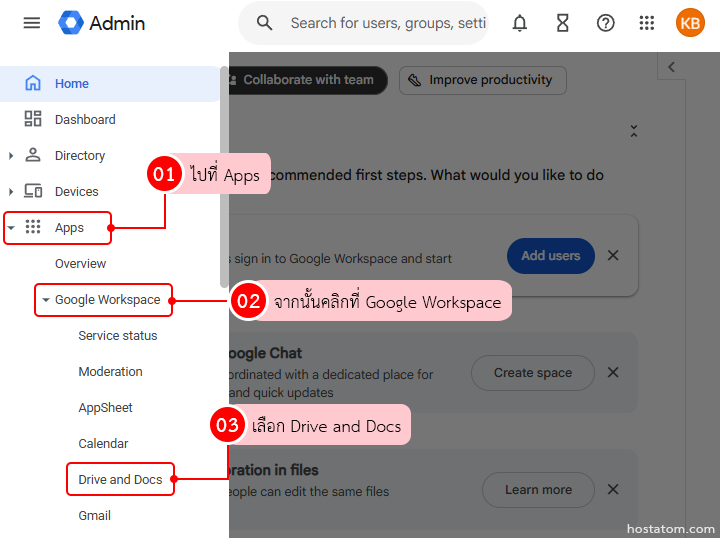Open AppSheet settings

pyautogui.click(x=105, y=408)
